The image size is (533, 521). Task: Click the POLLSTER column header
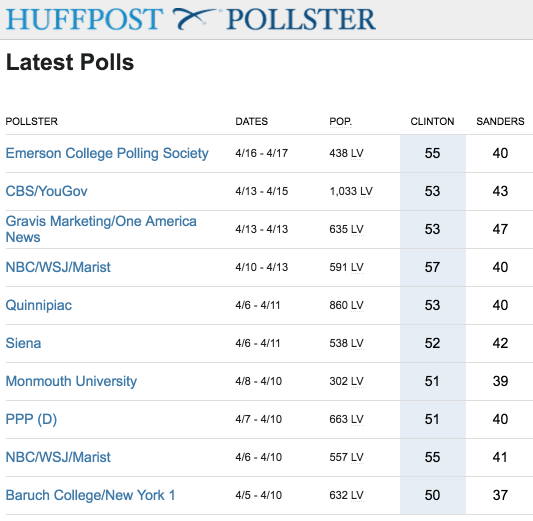[x=32, y=121]
